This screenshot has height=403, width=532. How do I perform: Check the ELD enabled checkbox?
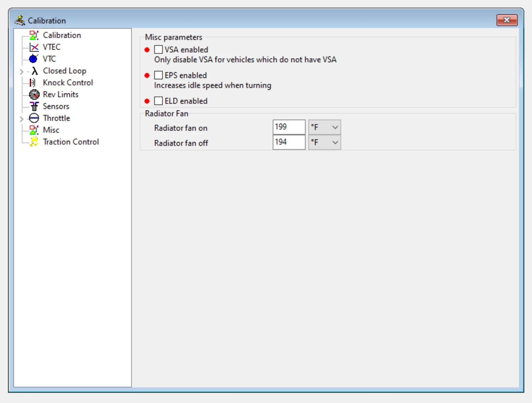click(x=158, y=101)
